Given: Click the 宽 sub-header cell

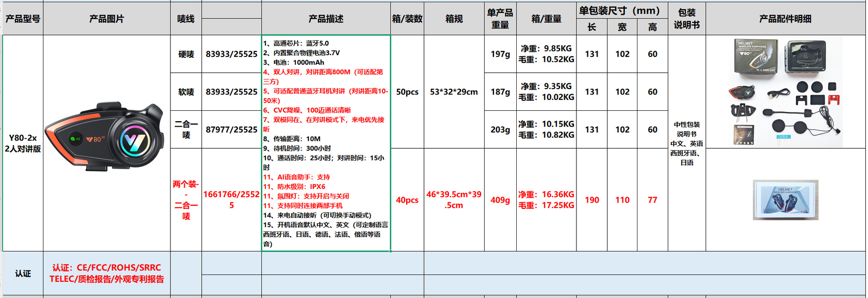Looking at the screenshot, I should click(622, 27).
